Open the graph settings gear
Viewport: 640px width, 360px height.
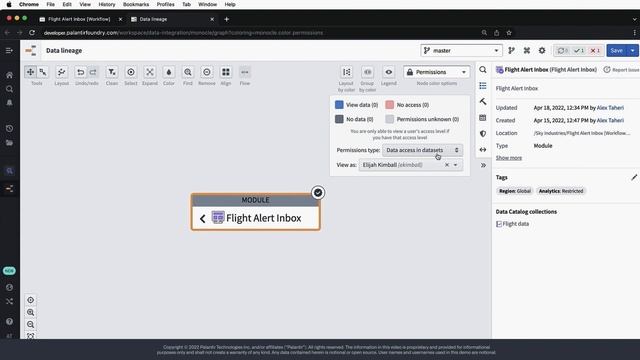[x=542, y=51]
